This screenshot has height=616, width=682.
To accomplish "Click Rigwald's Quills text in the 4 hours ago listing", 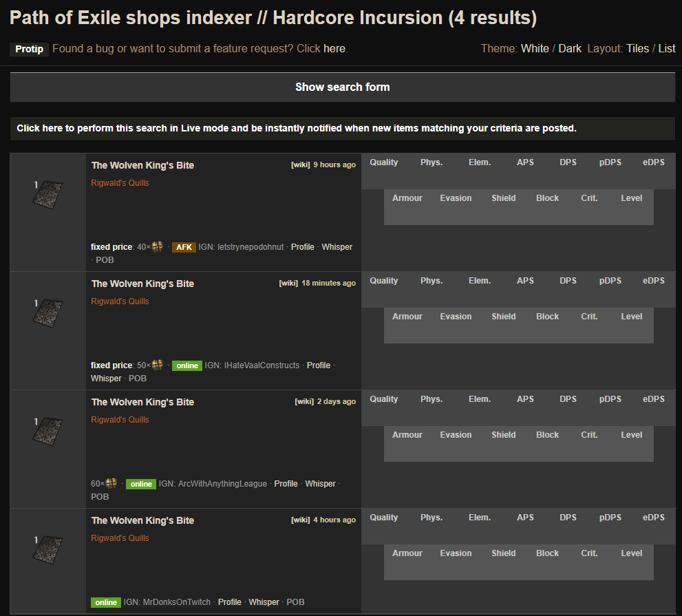I will click(120, 538).
